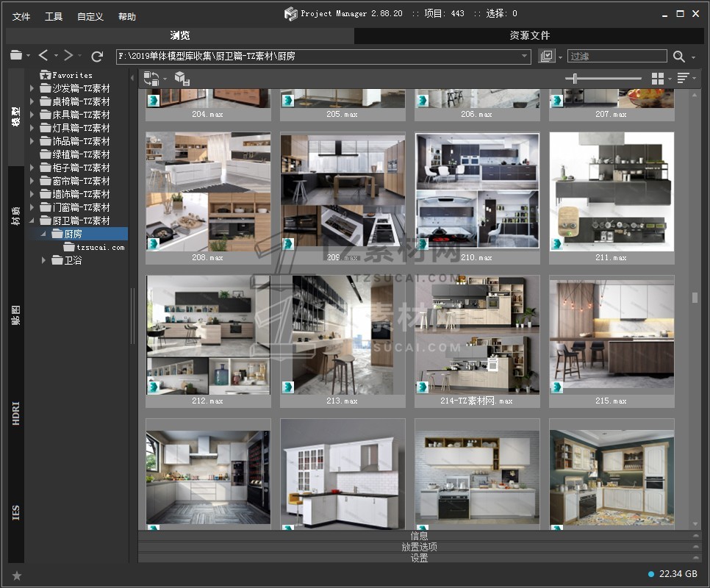
Task: Click the thumbnail size slider
Action: [575, 79]
